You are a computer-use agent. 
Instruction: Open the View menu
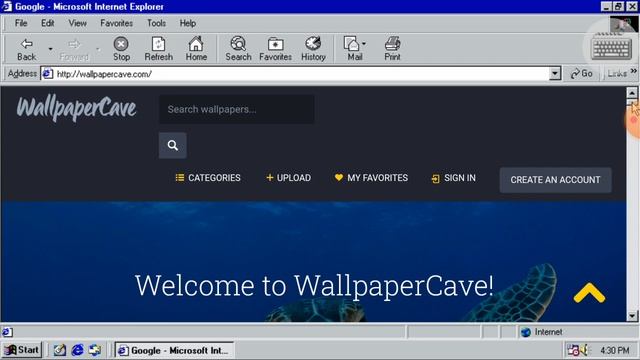[x=77, y=23]
